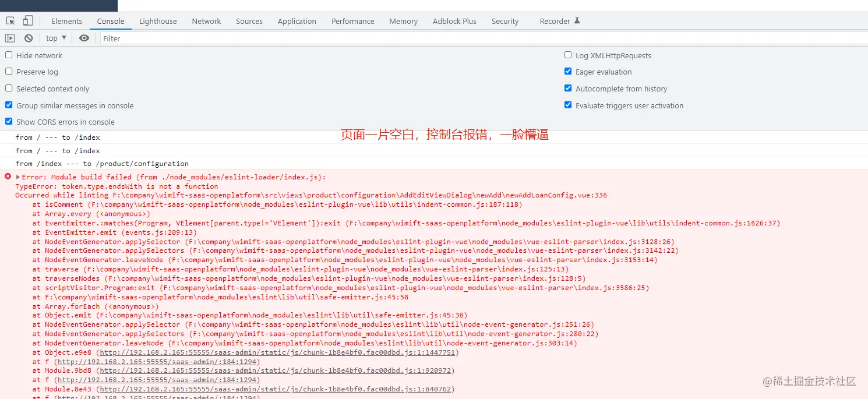Toggle the device toolbar icon
The height and width of the screenshot is (399, 868).
coord(27,21)
